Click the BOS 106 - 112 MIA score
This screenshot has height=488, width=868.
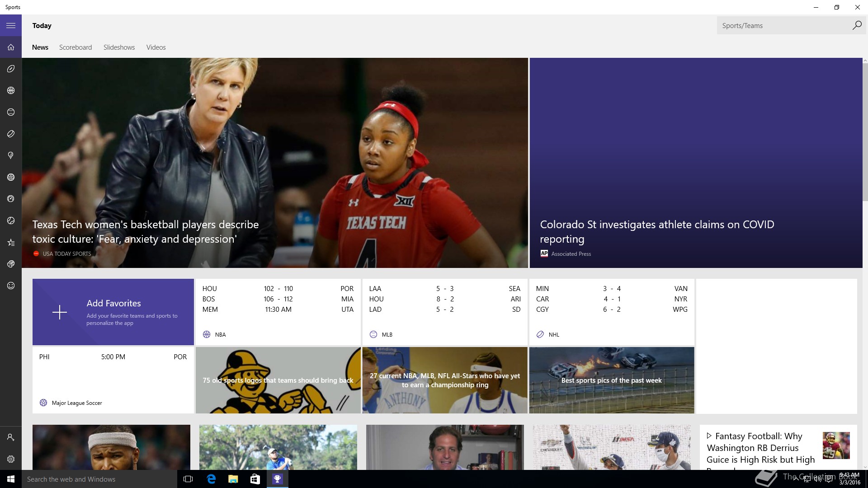278,299
